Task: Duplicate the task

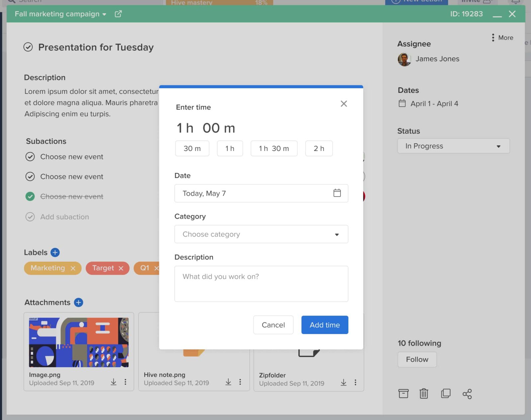Action: [x=446, y=393]
